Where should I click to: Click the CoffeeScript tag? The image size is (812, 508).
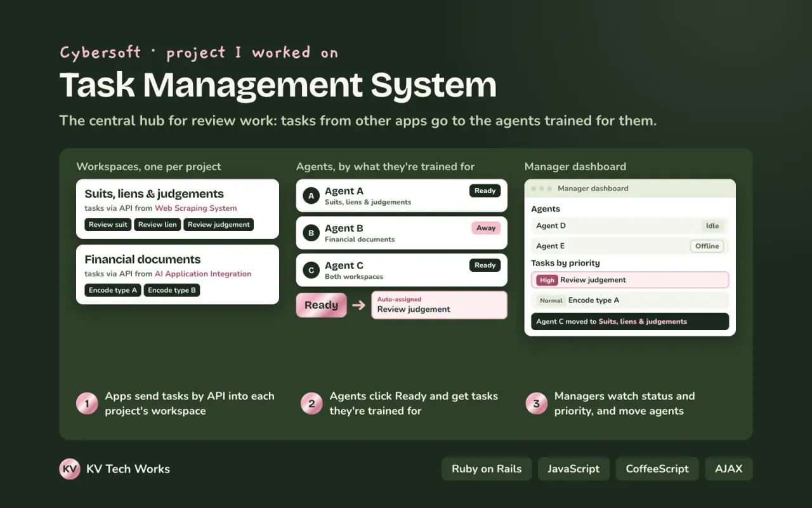657,469
